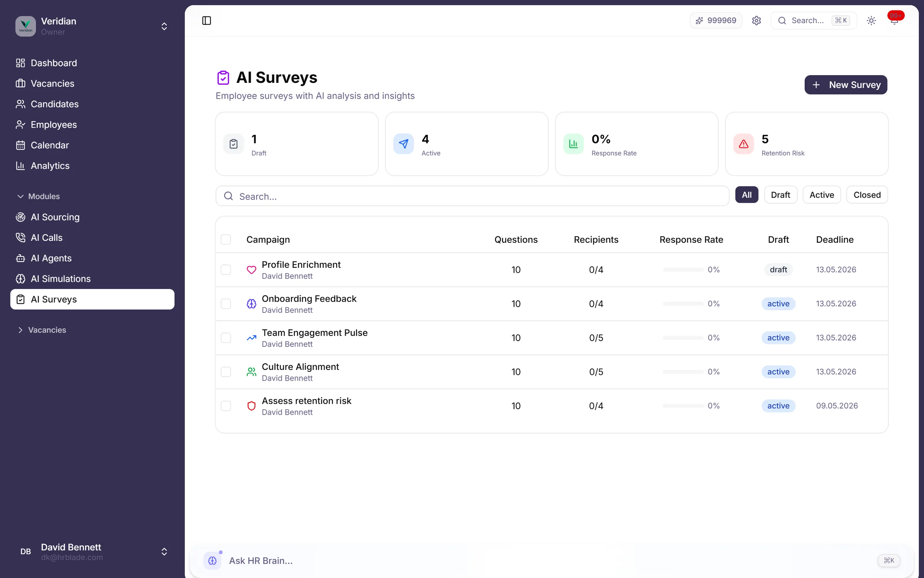Sort by the Deadline column header
The width and height of the screenshot is (924, 578).
pyautogui.click(x=835, y=239)
